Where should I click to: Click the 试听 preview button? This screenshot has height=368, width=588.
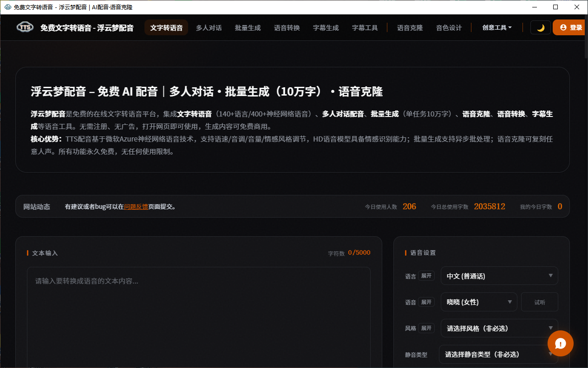(x=540, y=302)
